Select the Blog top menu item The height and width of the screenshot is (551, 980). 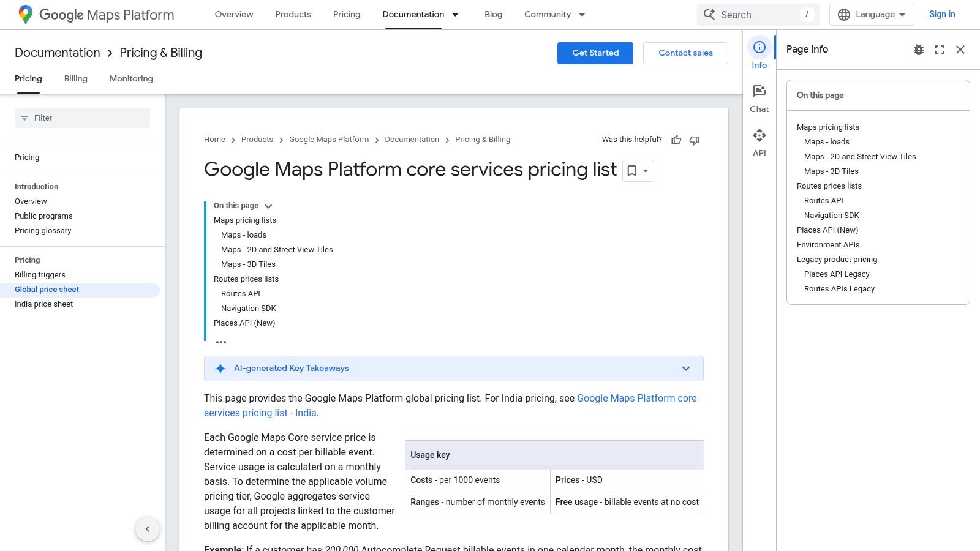[x=493, y=15]
